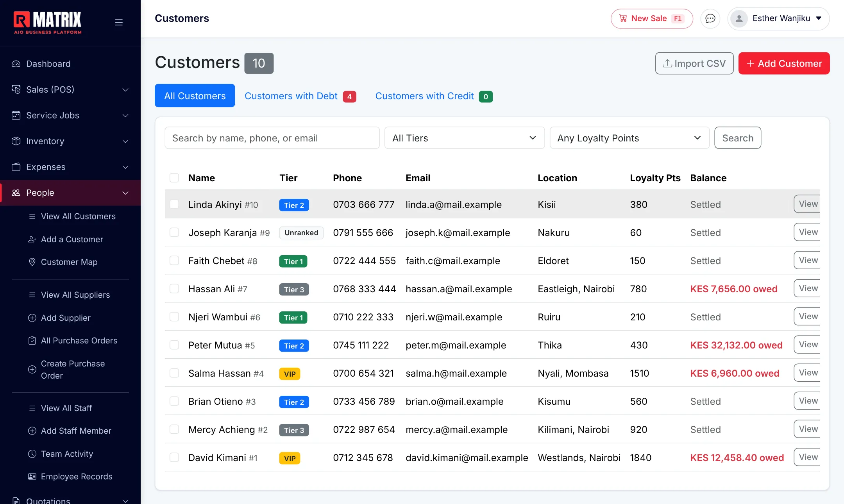
Task: Open the Esther Wanjiku account dropdown
Action: point(778,18)
